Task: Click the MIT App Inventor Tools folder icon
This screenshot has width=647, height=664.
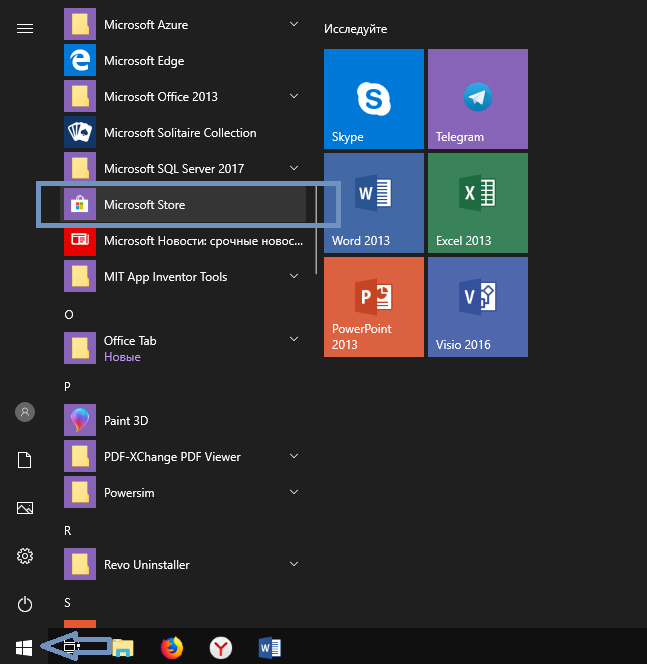Action: tap(80, 276)
